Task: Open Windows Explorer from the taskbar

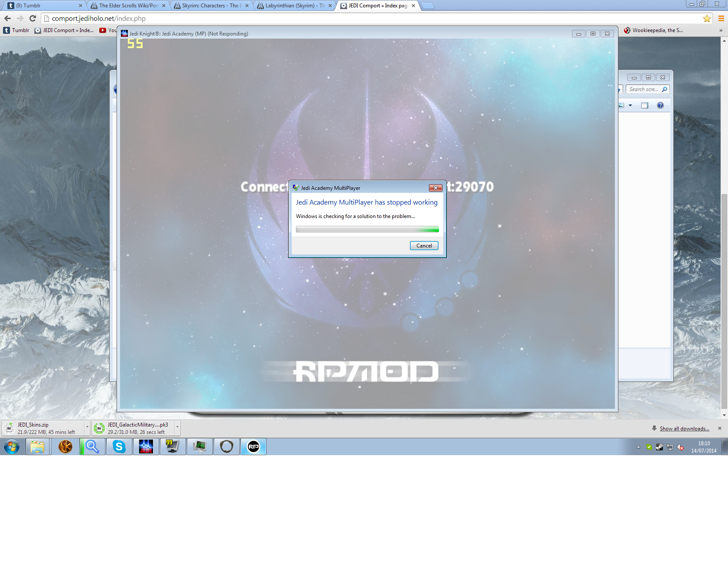Action: click(x=37, y=446)
